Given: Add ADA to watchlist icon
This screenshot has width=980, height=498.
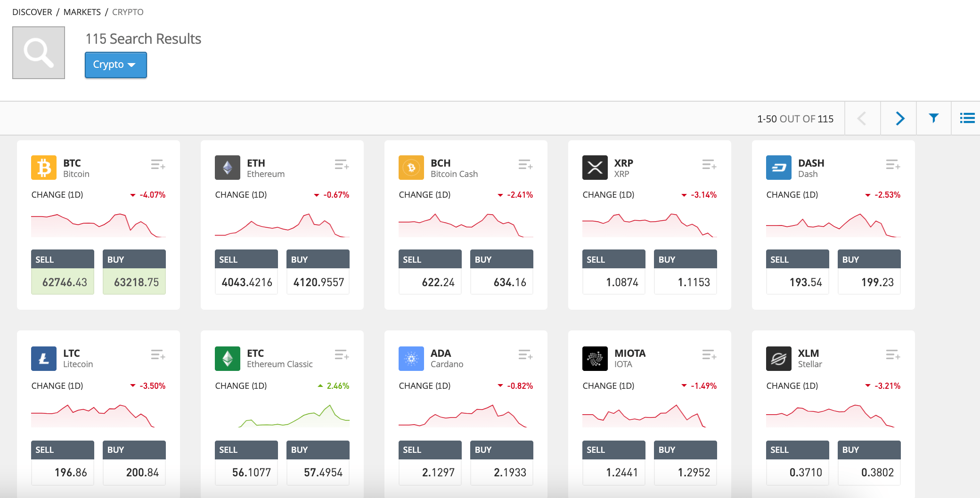Looking at the screenshot, I should click(x=525, y=355).
